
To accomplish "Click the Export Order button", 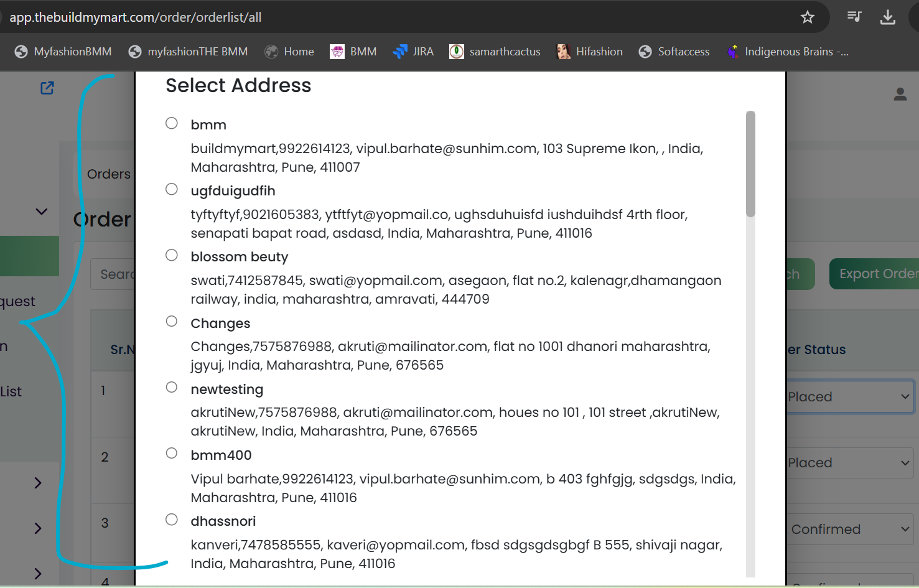I will point(877,274).
